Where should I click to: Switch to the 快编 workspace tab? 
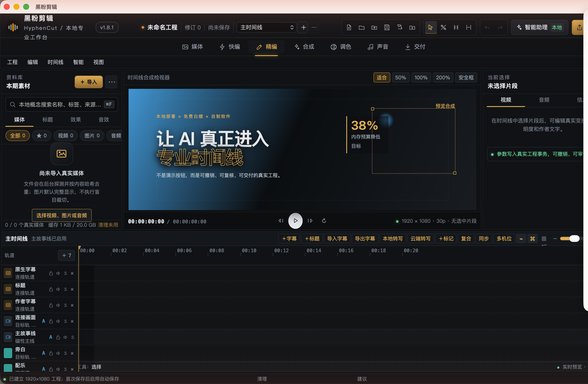click(x=230, y=47)
